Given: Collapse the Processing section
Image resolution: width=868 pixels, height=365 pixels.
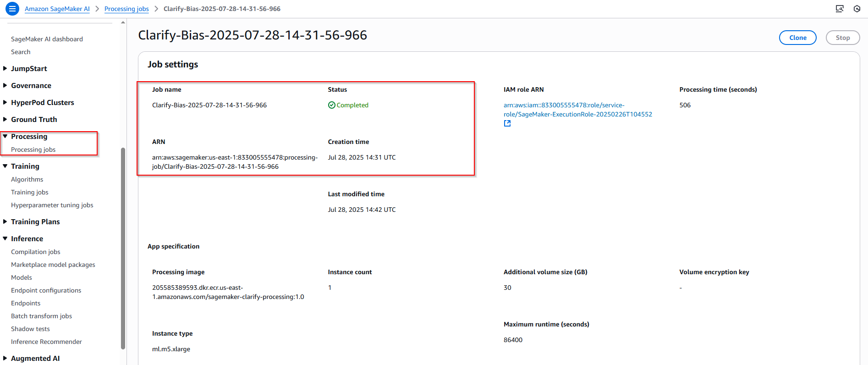Looking at the screenshot, I should (5, 136).
